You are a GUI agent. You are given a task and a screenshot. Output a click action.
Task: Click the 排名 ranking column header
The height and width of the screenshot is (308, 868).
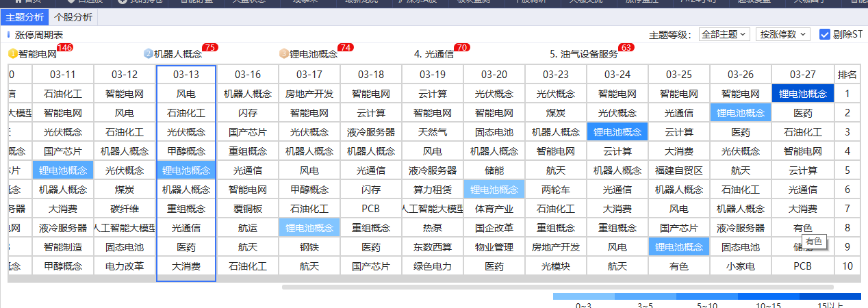pyautogui.click(x=847, y=74)
